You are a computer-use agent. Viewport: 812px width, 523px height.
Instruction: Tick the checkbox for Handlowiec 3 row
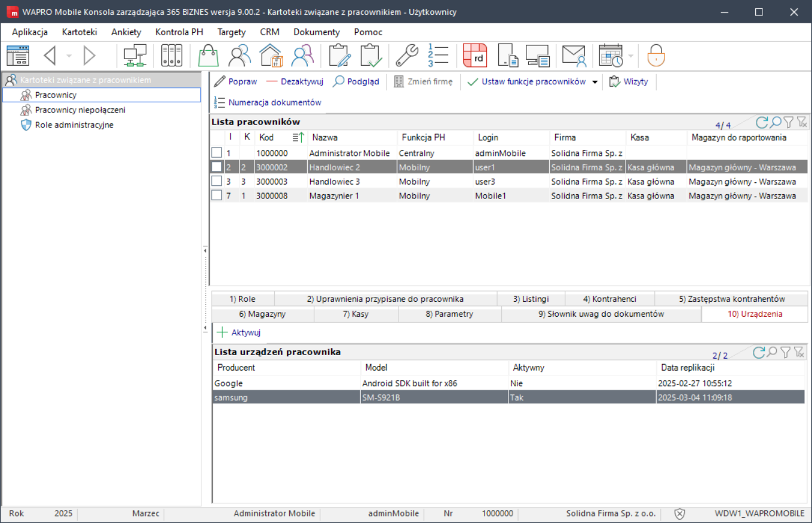(x=217, y=181)
